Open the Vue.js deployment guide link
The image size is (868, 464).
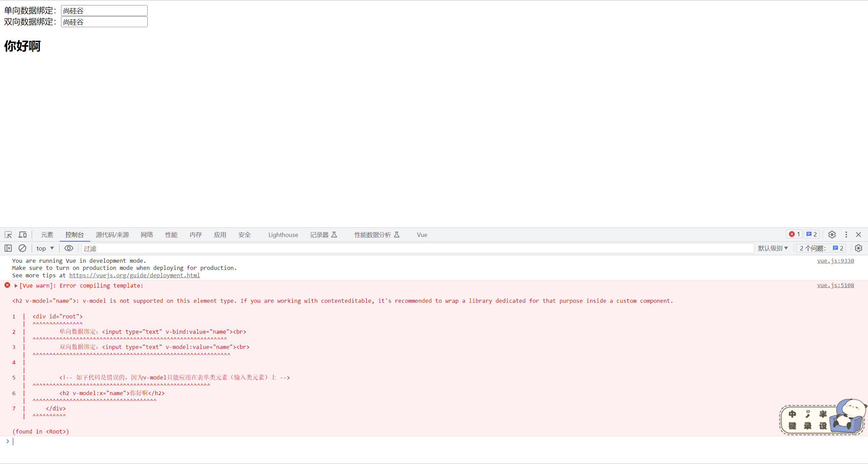pos(134,275)
